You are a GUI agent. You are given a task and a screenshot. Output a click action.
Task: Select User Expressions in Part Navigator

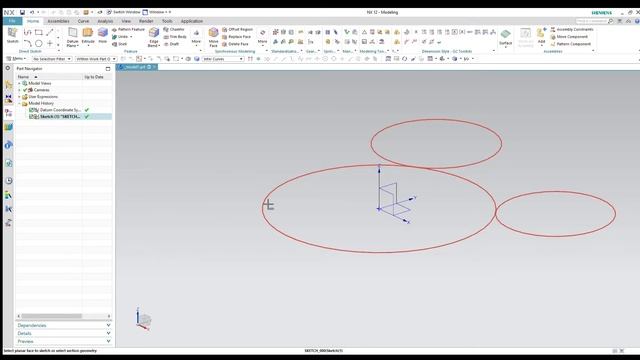pos(43,97)
